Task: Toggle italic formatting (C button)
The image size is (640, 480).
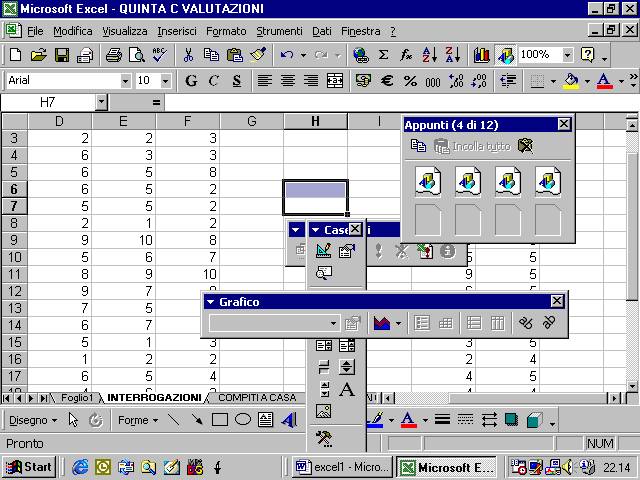Action: click(213, 80)
